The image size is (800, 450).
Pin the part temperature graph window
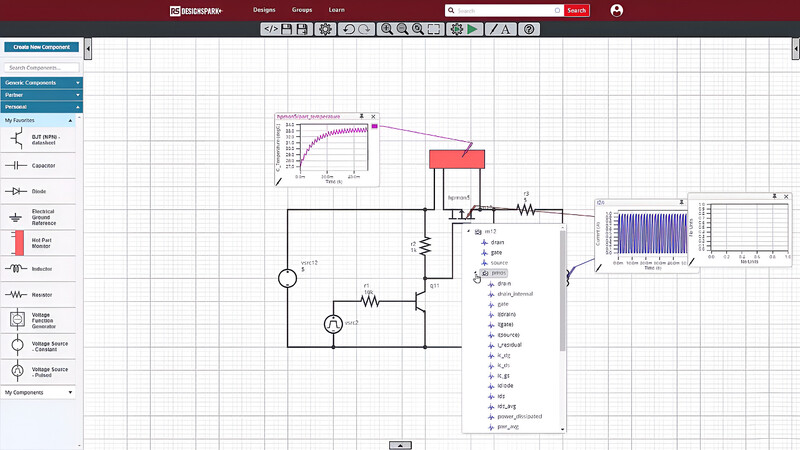(x=362, y=116)
